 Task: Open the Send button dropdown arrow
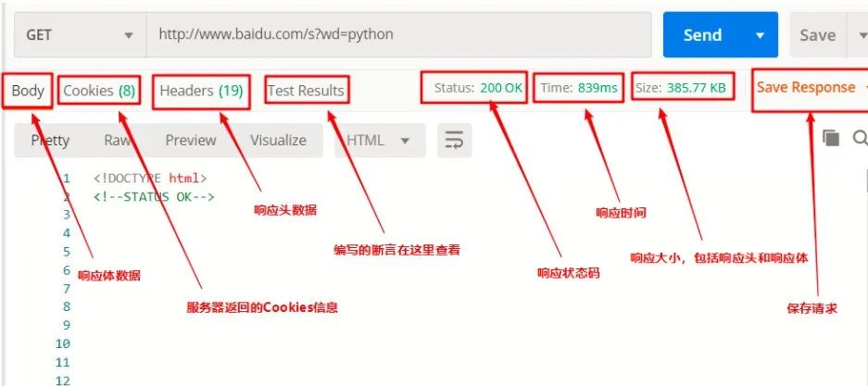(x=760, y=35)
